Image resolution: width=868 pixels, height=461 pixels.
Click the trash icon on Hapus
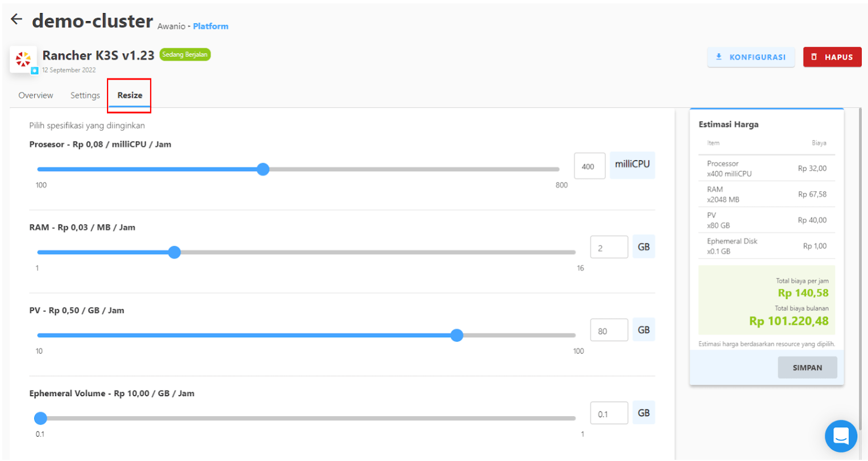tap(814, 57)
